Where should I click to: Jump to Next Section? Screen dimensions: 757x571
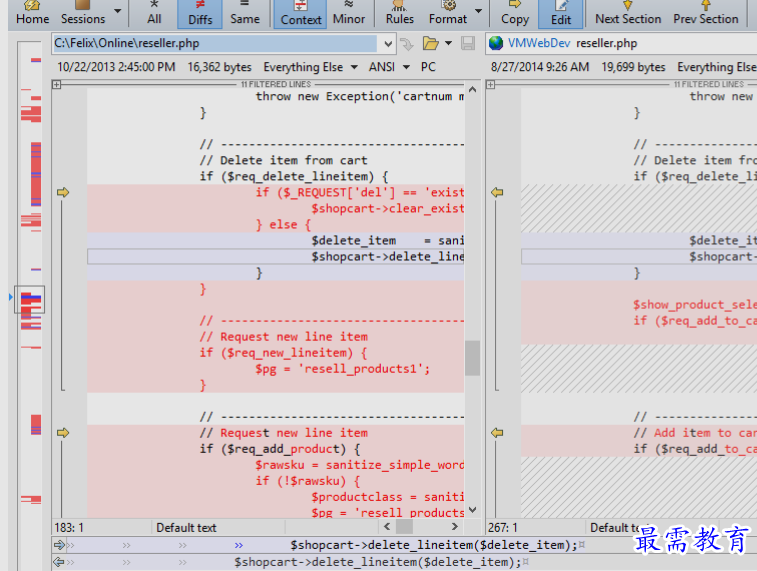point(628,14)
